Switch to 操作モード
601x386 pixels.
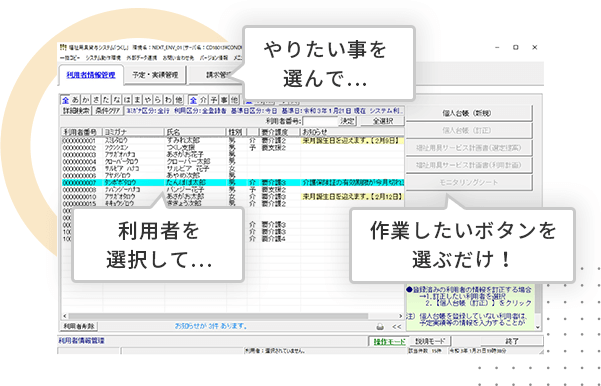click(x=389, y=341)
